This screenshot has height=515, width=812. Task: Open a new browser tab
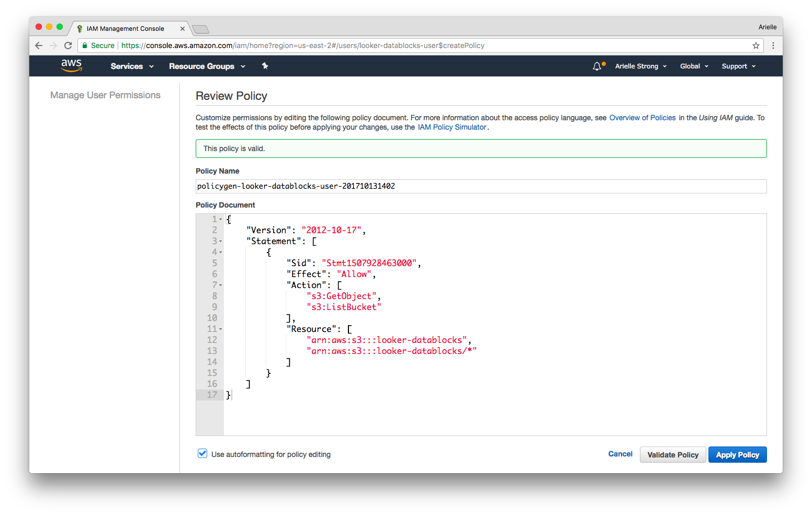tap(200, 29)
